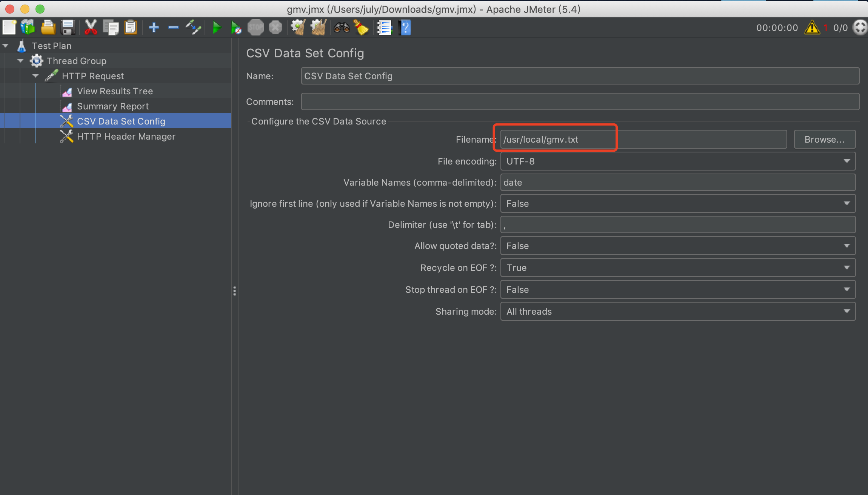Click the Browse... button

tap(824, 139)
